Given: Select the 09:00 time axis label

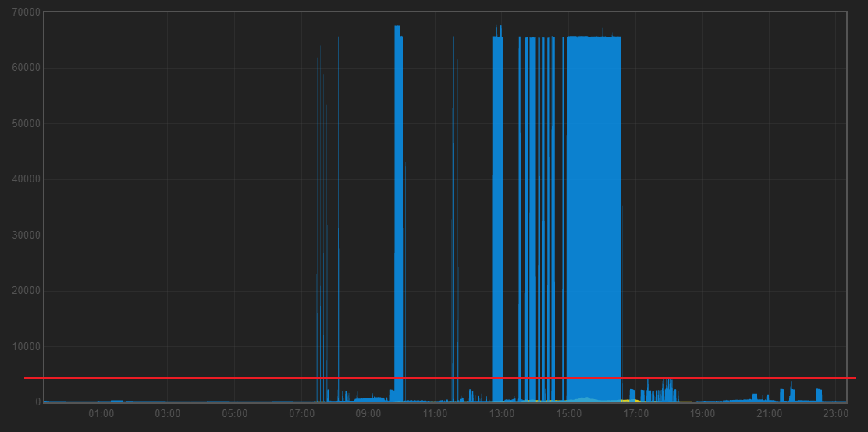Looking at the screenshot, I should click(x=368, y=414).
